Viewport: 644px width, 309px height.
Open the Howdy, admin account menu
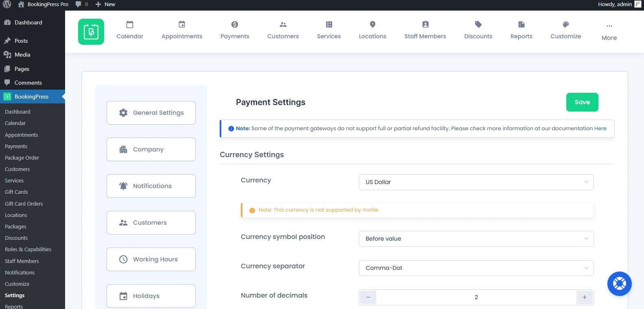pyautogui.click(x=620, y=4)
